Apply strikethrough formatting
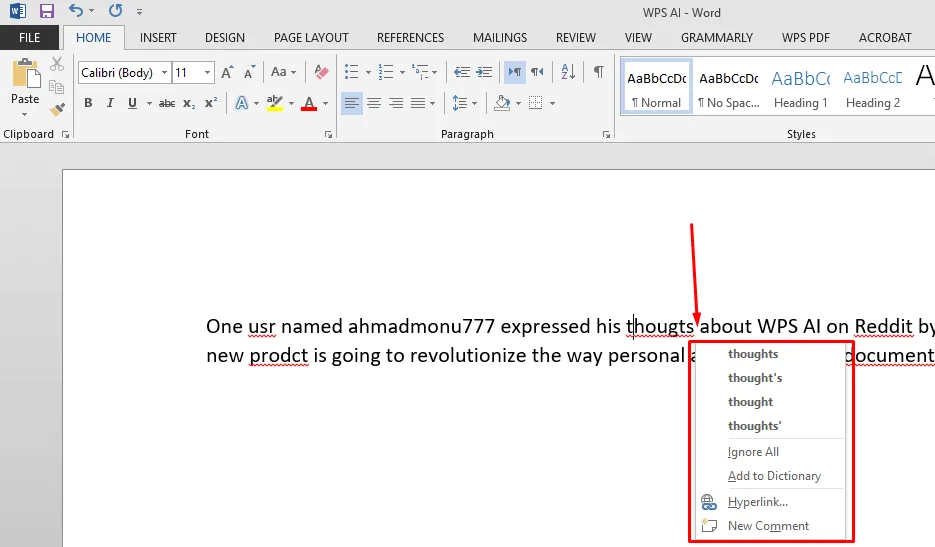Screen dimensions: 935x547 pos(167,103)
